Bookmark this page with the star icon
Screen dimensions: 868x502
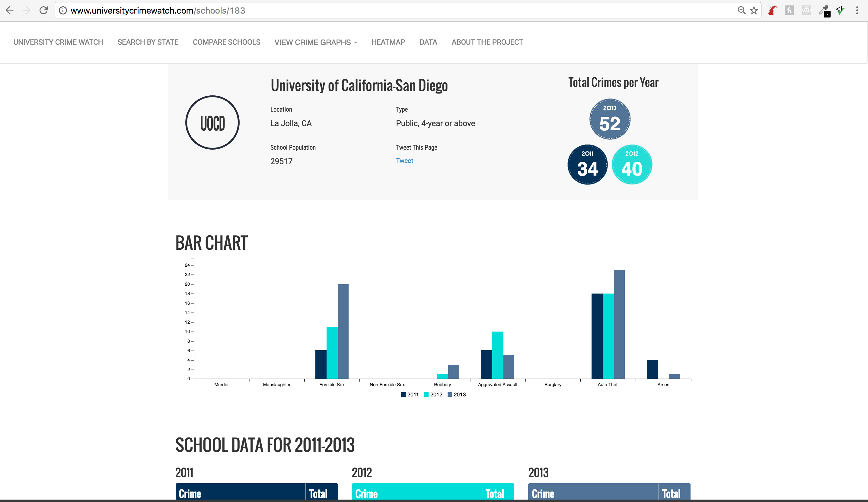click(x=754, y=10)
